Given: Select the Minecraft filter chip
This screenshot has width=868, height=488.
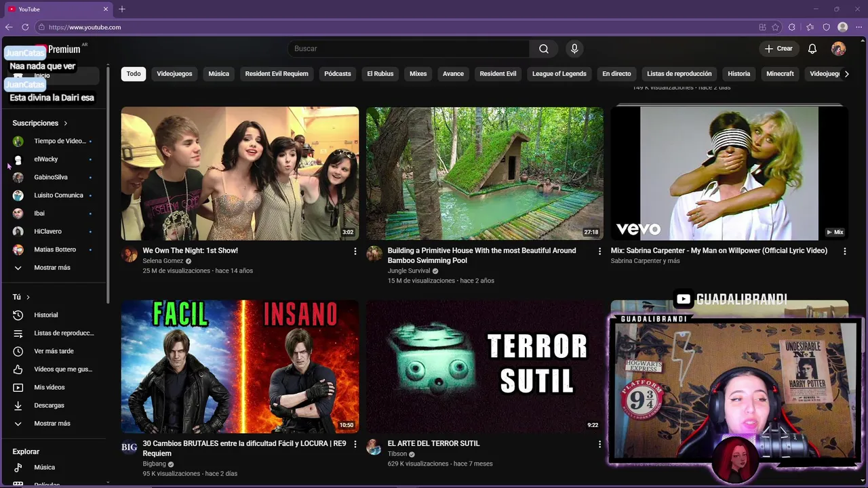Looking at the screenshot, I should click(x=780, y=74).
